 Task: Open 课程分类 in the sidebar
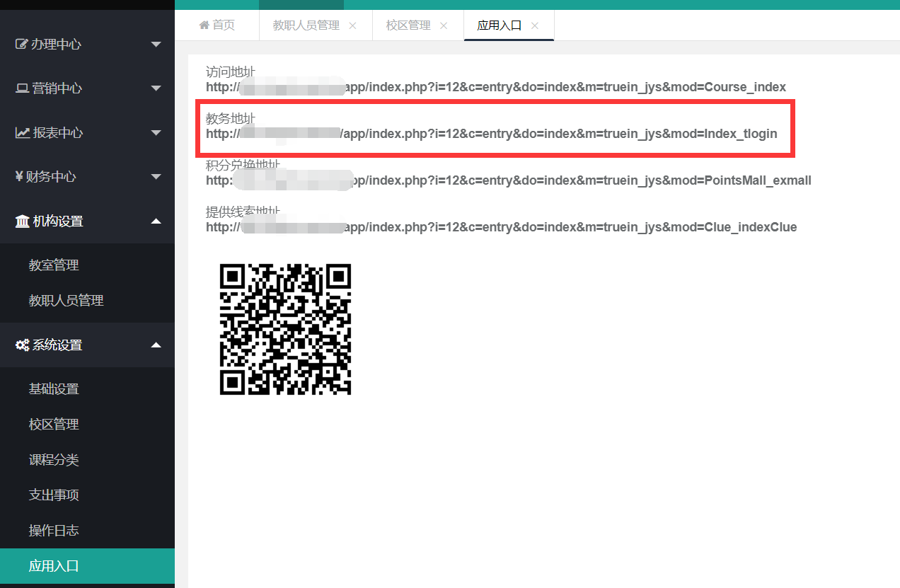pyautogui.click(x=54, y=460)
